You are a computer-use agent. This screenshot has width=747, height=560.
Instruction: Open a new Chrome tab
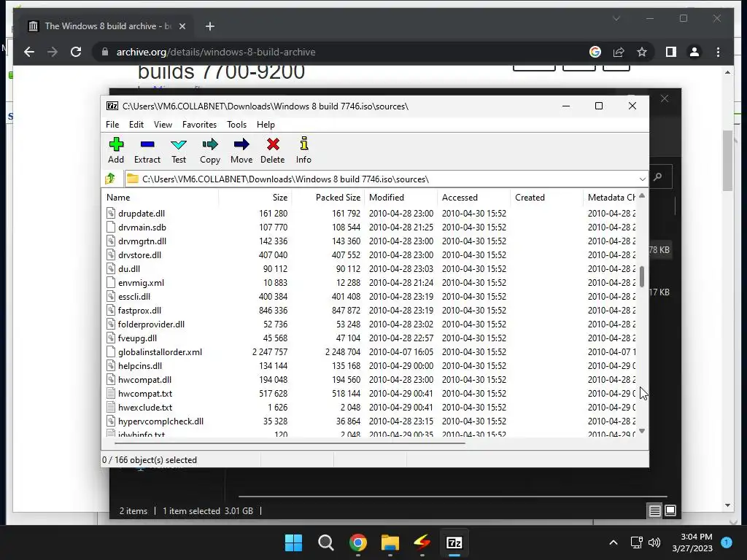[210, 26]
